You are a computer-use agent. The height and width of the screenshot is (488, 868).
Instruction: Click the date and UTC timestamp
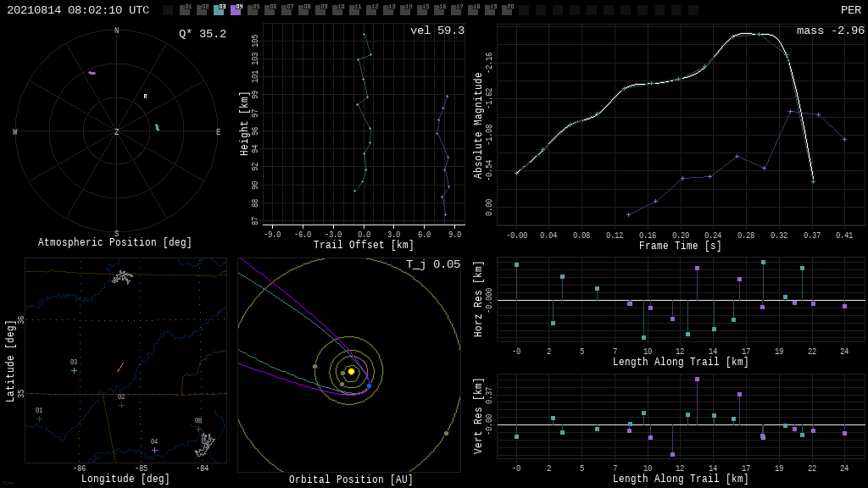(x=78, y=10)
